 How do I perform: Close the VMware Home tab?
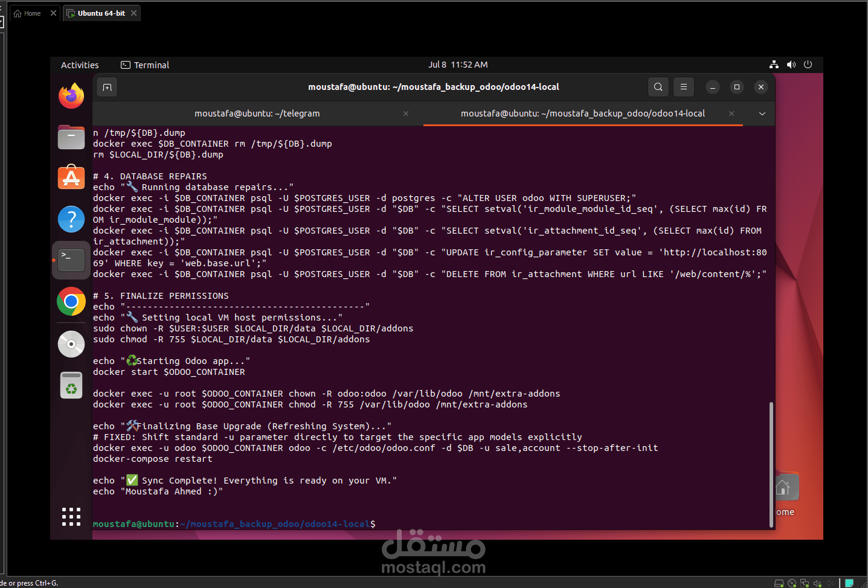click(x=53, y=13)
